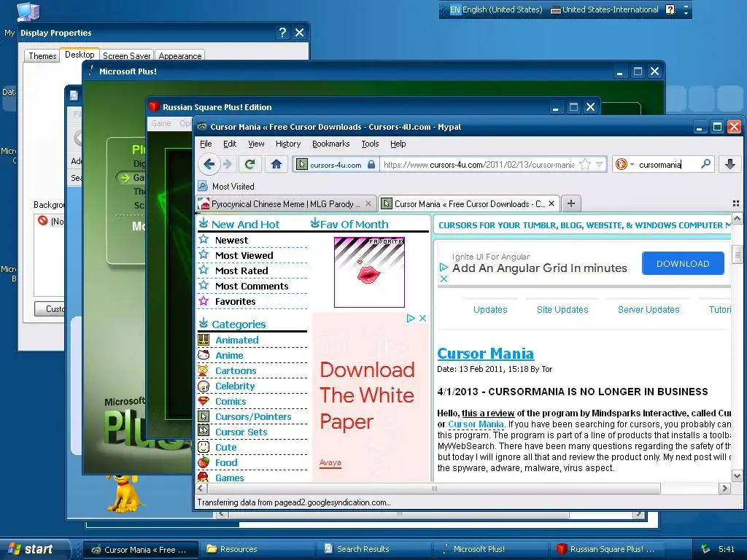Open the History menu
This screenshot has width=747, height=560.
tap(287, 144)
